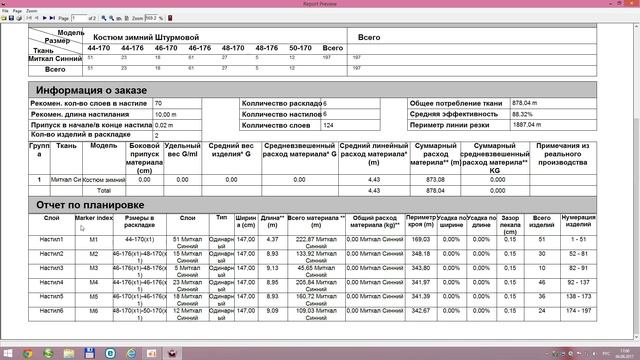Click the round blue taskbar icon
Image resolution: width=640 pixels, height=360 pixels.
pyautogui.click(x=110, y=353)
